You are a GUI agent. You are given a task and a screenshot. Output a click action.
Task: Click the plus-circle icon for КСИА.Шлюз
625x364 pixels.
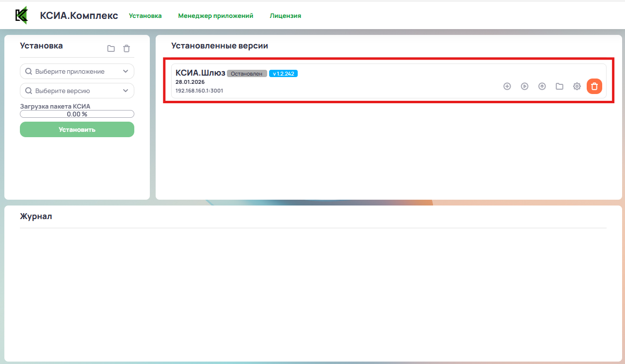[507, 86]
